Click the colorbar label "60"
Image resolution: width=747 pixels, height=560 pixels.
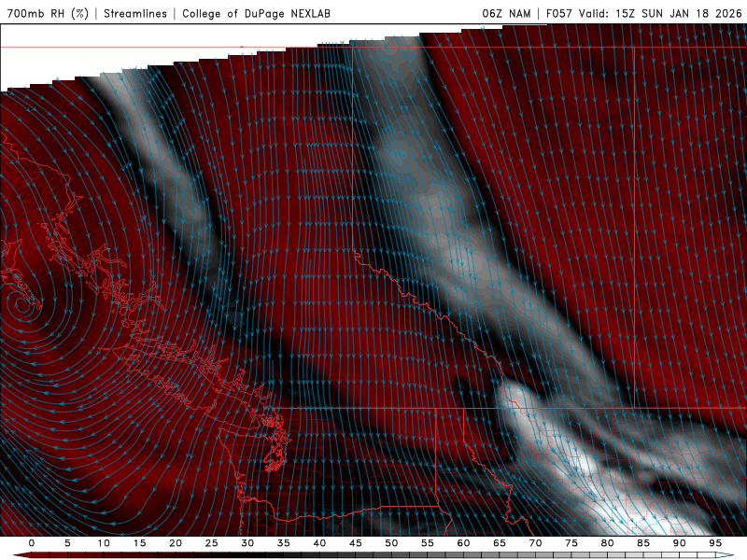tap(463, 543)
